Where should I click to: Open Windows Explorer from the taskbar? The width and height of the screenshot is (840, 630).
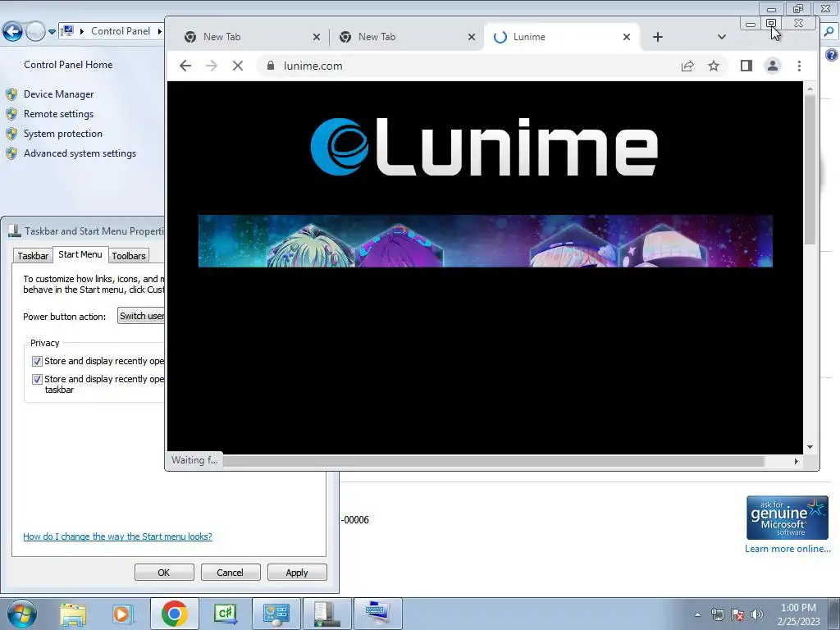pyautogui.click(x=73, y=614)
